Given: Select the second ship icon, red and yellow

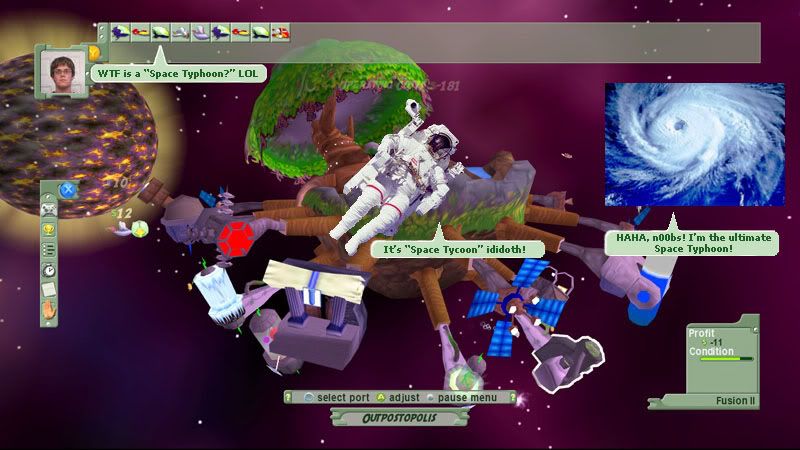Looking at the screenshot, I should point(140,33).
